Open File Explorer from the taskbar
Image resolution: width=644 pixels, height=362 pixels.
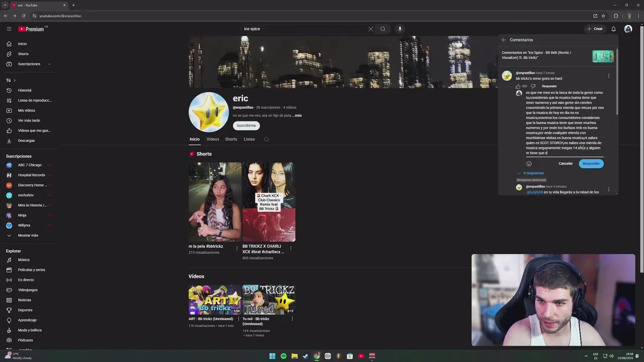[294, 356]
